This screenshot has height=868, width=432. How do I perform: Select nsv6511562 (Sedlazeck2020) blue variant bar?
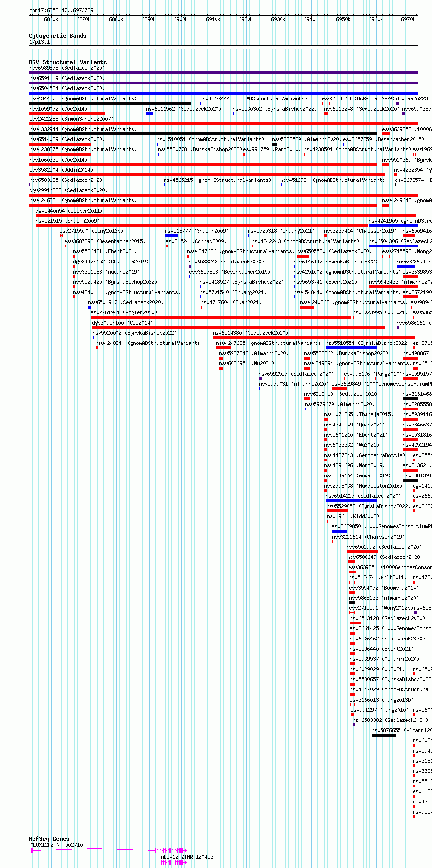click(x=150, y=114)
